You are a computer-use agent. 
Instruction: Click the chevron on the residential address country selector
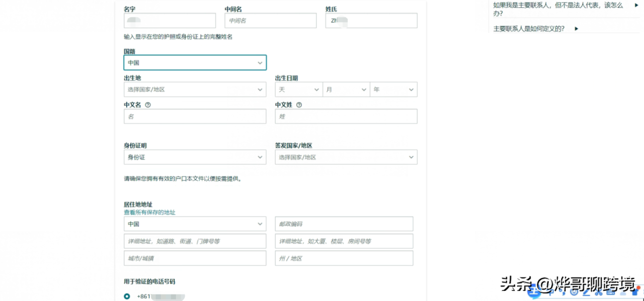260,224
